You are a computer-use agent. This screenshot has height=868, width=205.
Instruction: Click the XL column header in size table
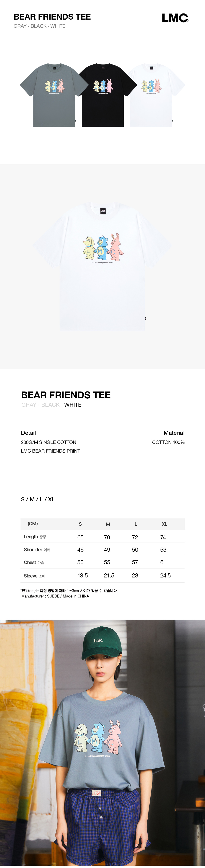pos(164,524)
